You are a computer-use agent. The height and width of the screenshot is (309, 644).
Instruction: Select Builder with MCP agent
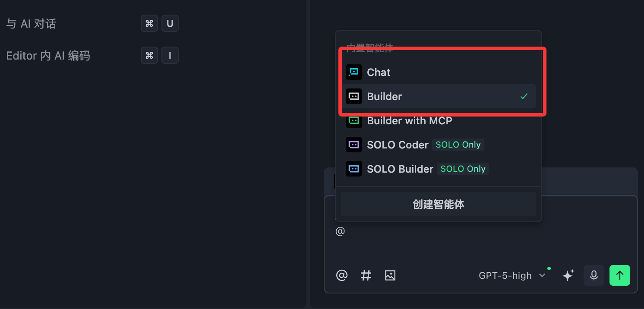(x=409, y=121)
